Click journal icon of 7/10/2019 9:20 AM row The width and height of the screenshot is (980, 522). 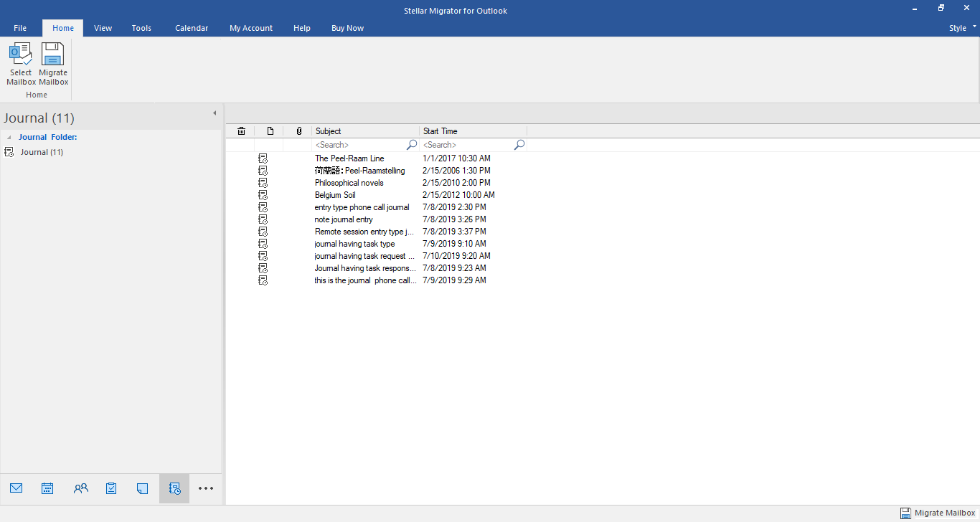263,256
